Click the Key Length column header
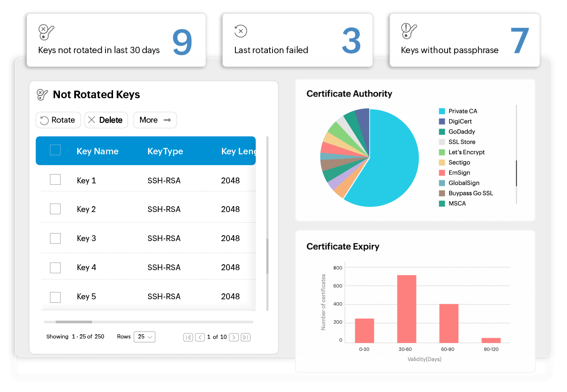 (x=238, y=151)
